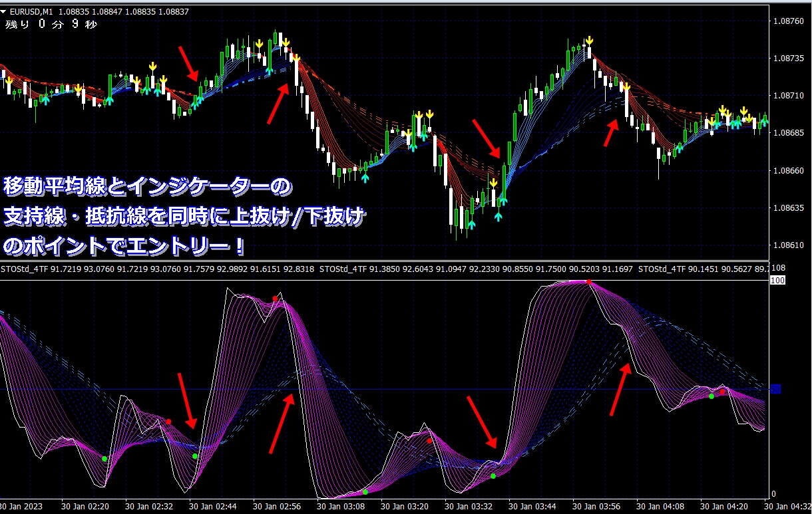Screen dimensions: 812x514
Task: Click the red dot at oscillator peak near 03:56
Action: pyautogui.click(x=589, y=282)
